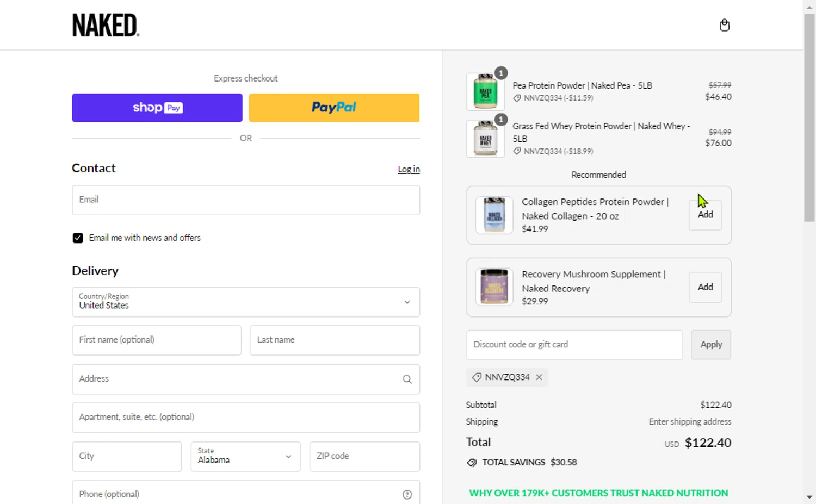This screenshot has height=504, width=816.
Task: Focus the Discount code or gift card field
Action: click(574, 345)
